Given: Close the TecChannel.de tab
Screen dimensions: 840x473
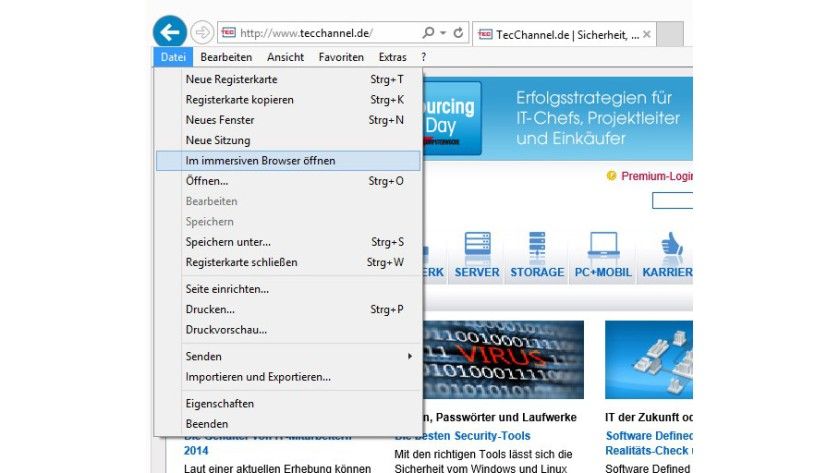Looking at the screenshot, I should (647, 34).
